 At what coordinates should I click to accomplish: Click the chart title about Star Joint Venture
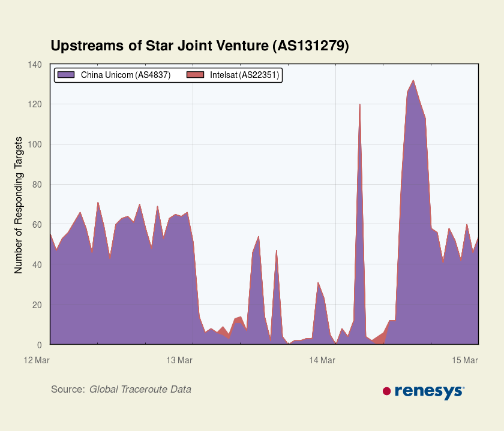200,46
